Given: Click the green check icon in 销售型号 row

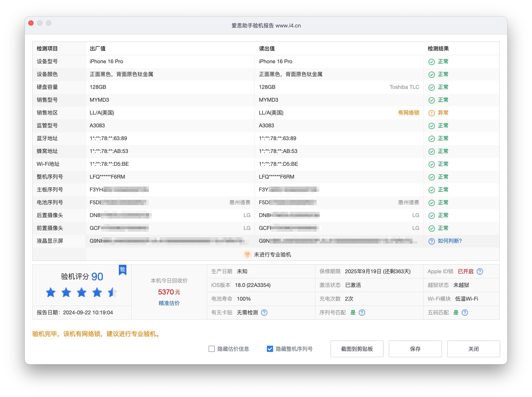Looking at the screenshot, I should click(431, 100).
